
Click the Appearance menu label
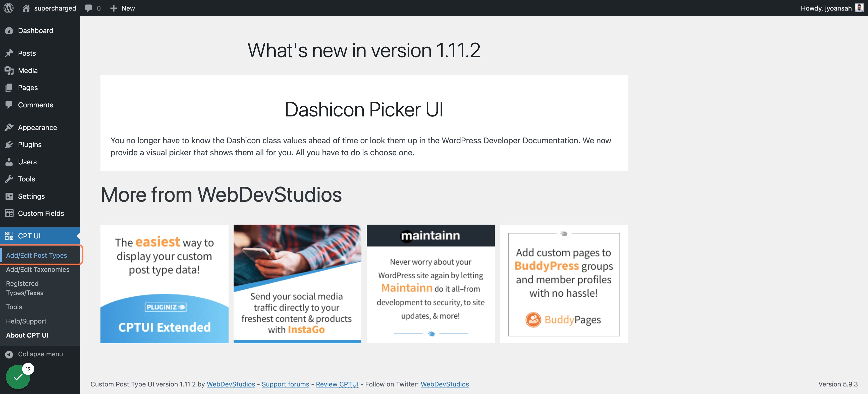(x=37, y=127)
